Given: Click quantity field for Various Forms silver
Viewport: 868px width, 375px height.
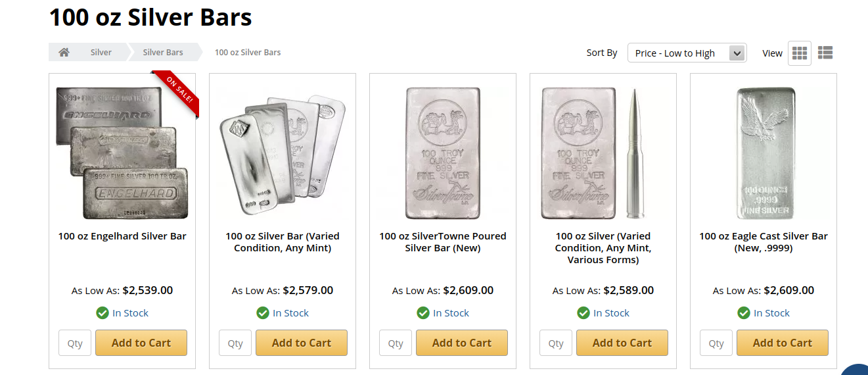Looking at the screenshot, I should tap(556, 343).
